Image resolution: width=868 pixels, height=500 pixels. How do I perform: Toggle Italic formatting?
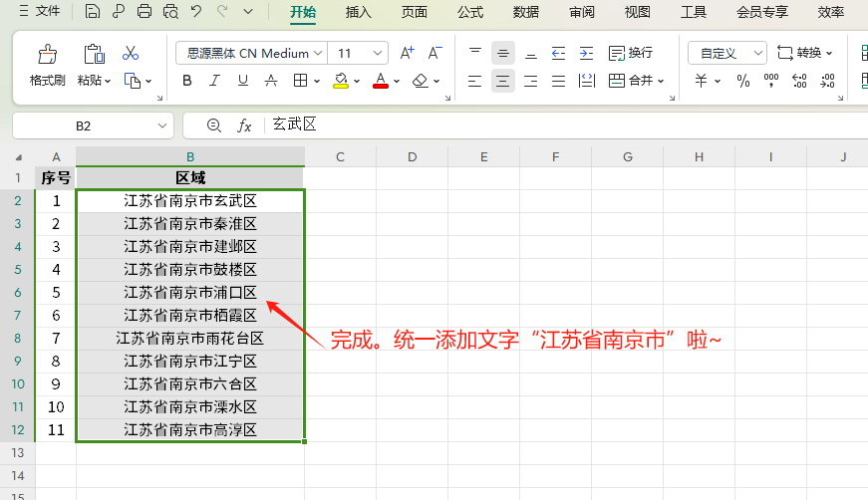click(x=215, y=81)
